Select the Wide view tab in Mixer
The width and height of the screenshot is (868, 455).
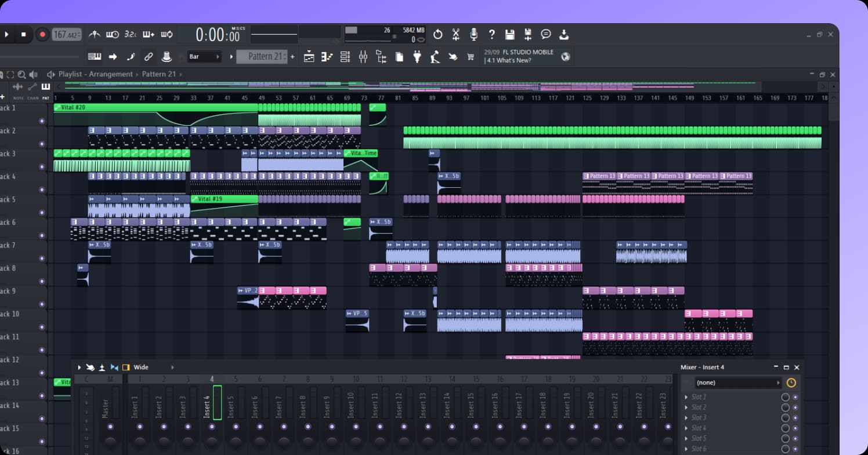click(x=142, y=367)
